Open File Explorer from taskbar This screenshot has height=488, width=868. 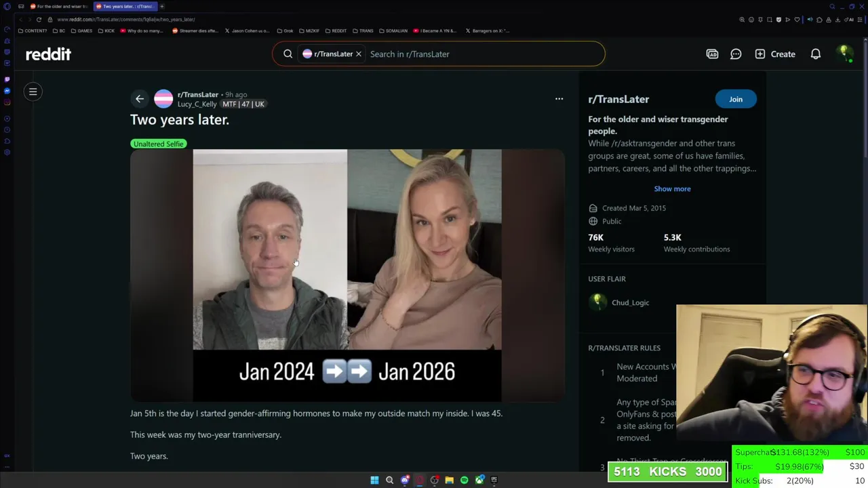coord(449,480)
